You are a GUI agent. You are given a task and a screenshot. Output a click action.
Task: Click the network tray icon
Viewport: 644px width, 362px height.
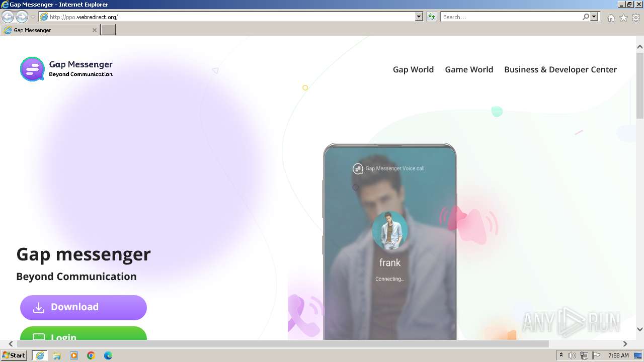click(x=584, y=355)
